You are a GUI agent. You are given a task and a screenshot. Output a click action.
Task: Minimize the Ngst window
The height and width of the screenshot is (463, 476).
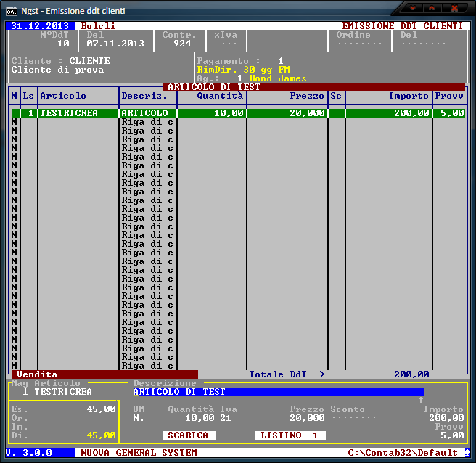(414, 8)
